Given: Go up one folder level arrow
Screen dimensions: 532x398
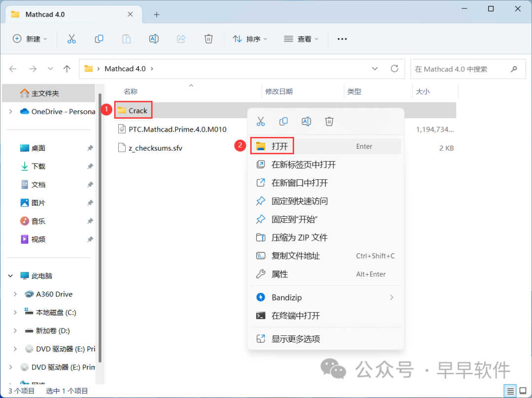Looking at the screenshot, I should tap(67, 69).
